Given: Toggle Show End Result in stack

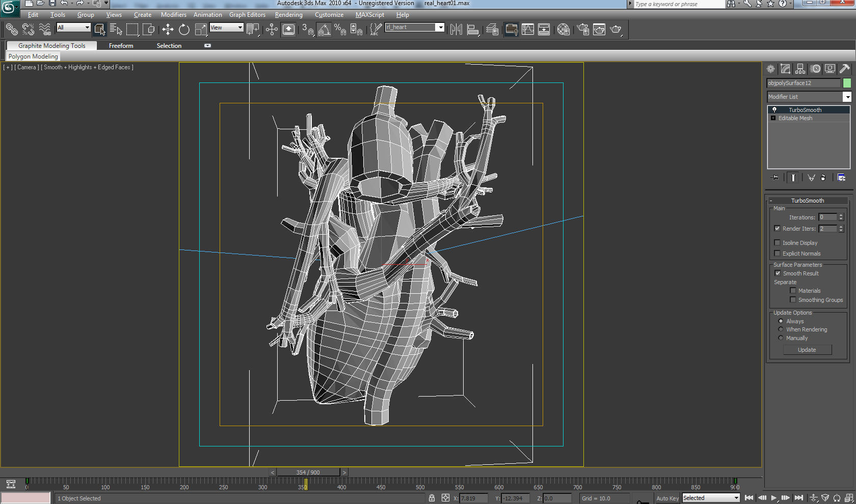Looking at the screenshot, I should 793,178.
